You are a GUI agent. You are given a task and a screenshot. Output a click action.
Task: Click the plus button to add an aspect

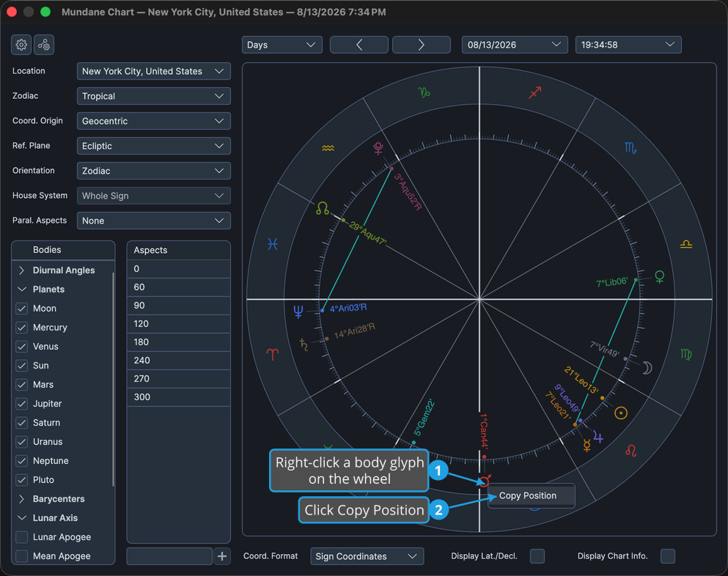222,556
